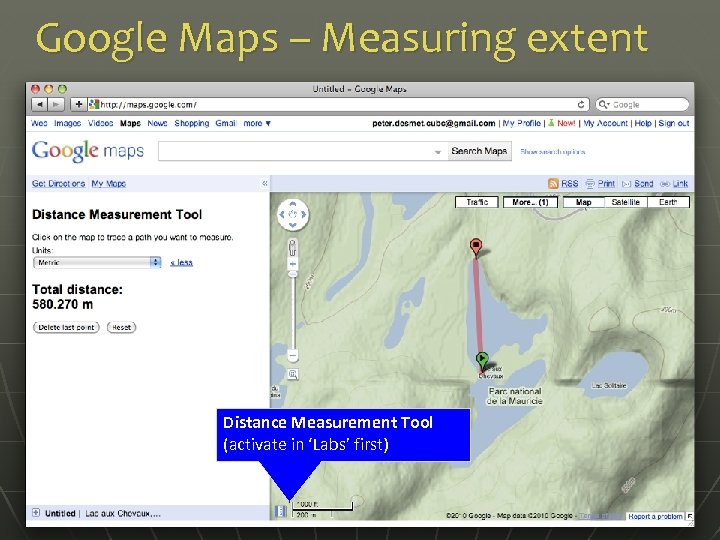This screenshot has height=540, width=720.
Task: Click the browser forward arrow button
Action: coord(56,104)
